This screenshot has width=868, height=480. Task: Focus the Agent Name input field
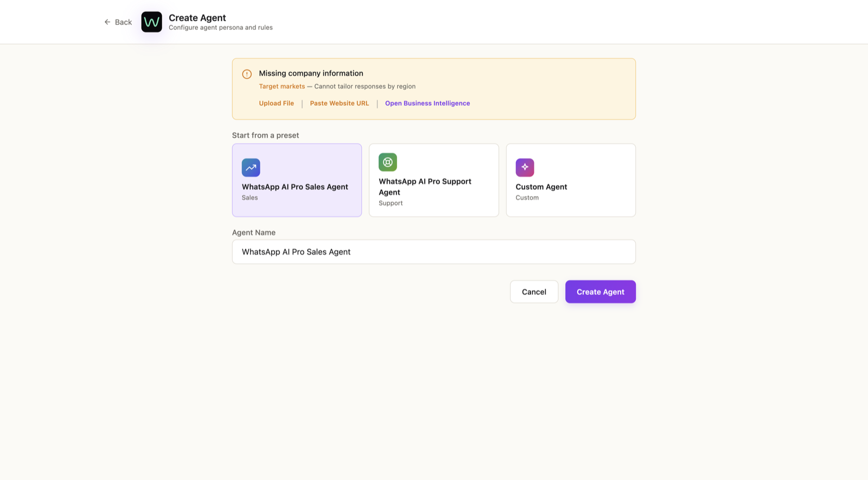coord(434,252)
